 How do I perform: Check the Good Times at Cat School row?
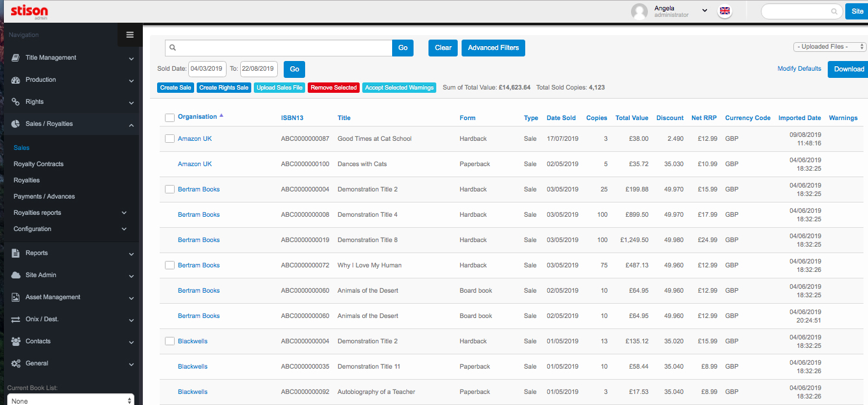tap(169, 139)
